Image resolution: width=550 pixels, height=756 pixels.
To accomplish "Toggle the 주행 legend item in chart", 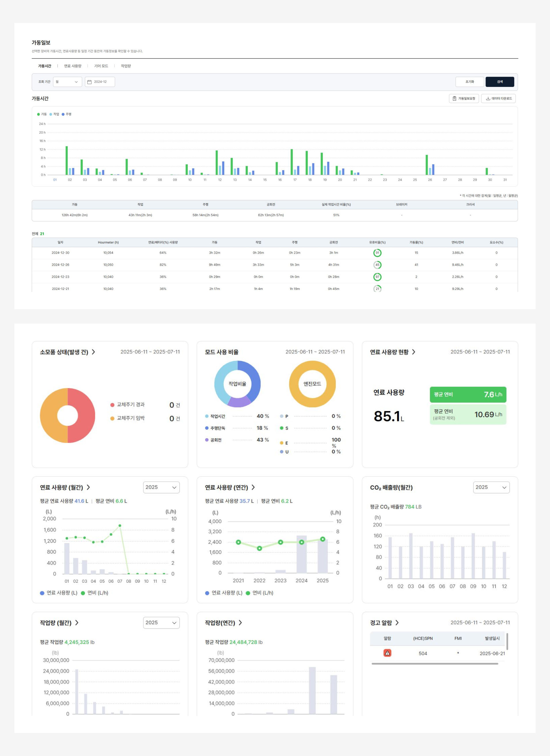I will [67, 114].
